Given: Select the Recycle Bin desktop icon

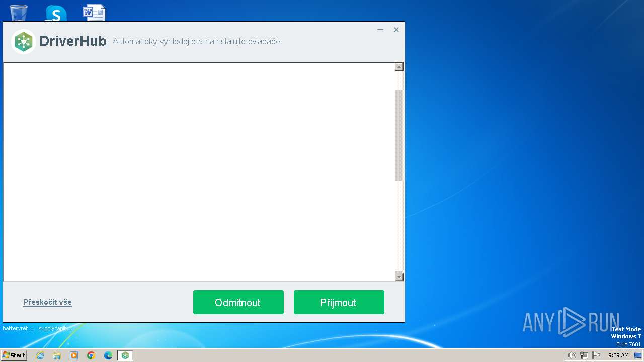Looking at the screenshot, I should (19, 12).
